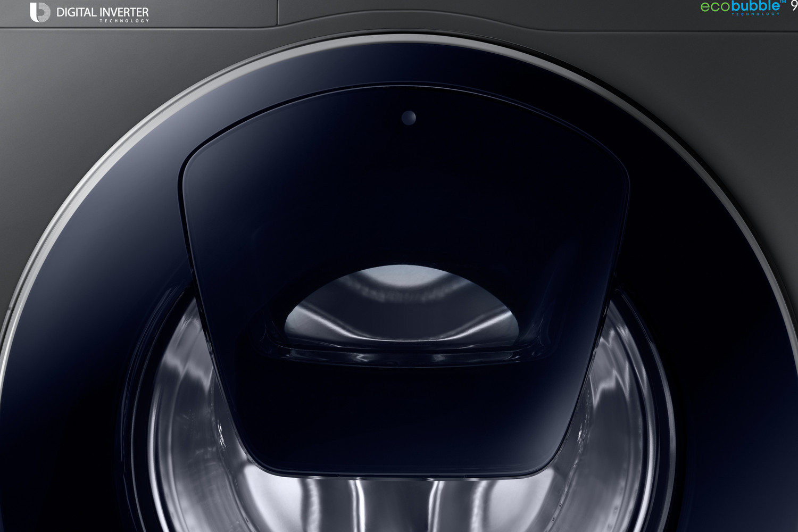Click the Digital Inverter logo icon

[40, 12]
